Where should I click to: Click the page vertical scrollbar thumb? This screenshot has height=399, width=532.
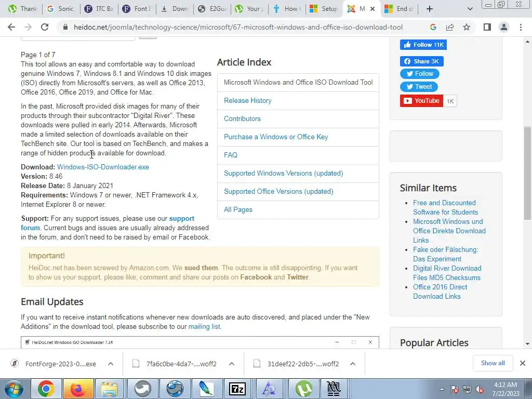click(x=528, y=173)
